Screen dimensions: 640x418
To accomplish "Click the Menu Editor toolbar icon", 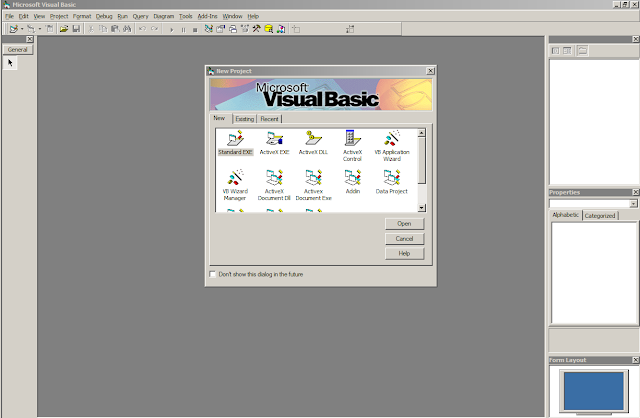I will 49,29.
